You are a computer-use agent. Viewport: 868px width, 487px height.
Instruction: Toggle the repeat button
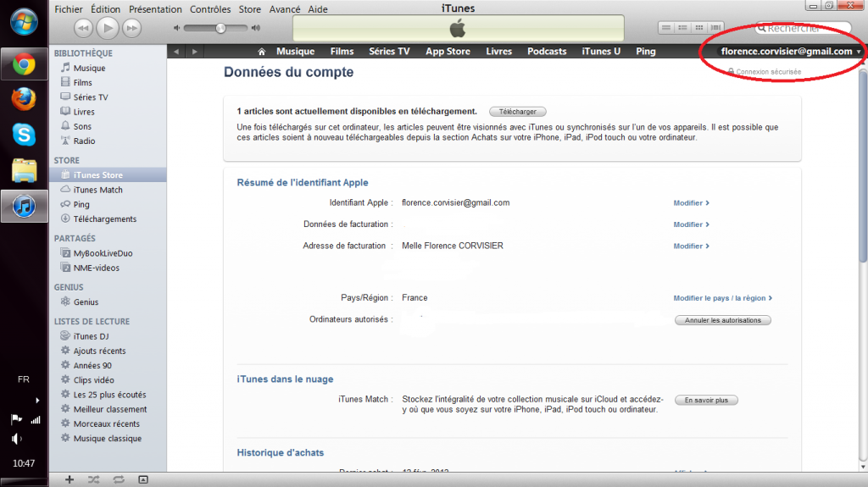119,480
